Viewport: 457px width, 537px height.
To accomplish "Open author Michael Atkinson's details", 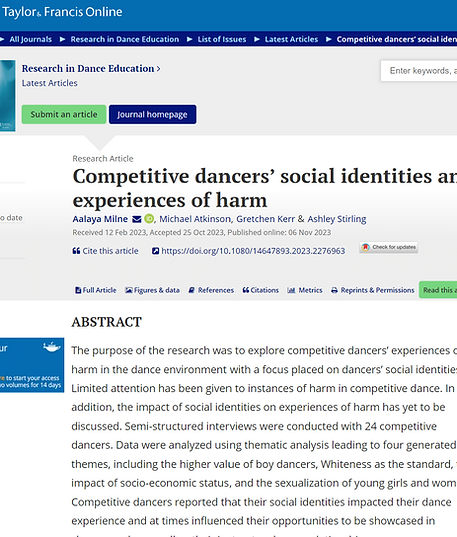I will point(195,219).
